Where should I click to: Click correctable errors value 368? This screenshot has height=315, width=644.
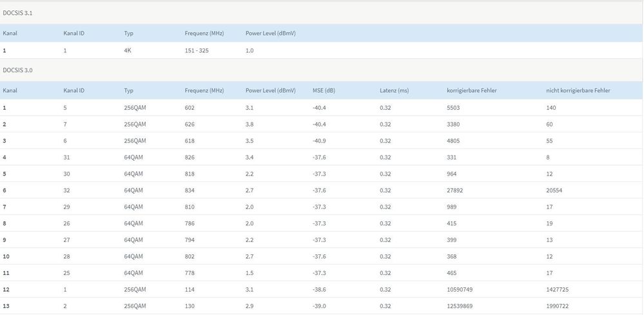(451, 256)
